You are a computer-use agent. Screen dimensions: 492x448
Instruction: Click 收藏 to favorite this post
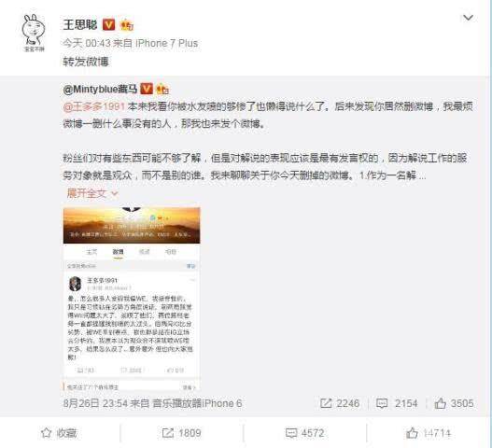pos(59,433)
